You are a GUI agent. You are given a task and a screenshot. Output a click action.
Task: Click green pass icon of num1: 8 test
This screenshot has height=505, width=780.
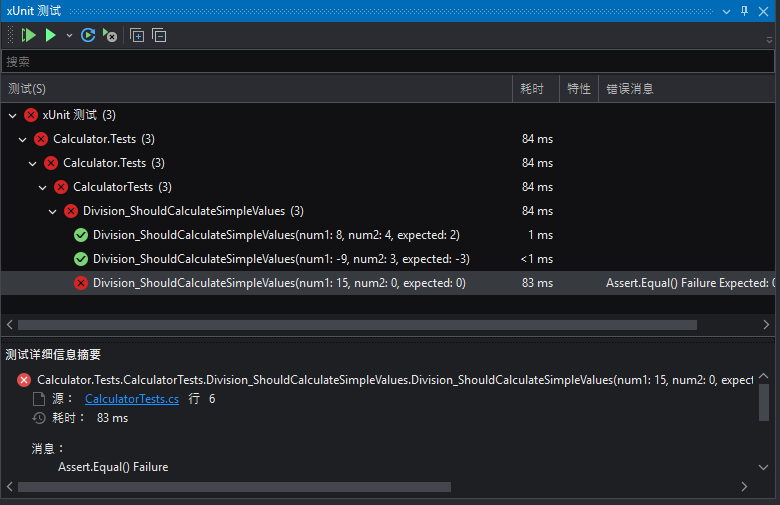(81, 235)
